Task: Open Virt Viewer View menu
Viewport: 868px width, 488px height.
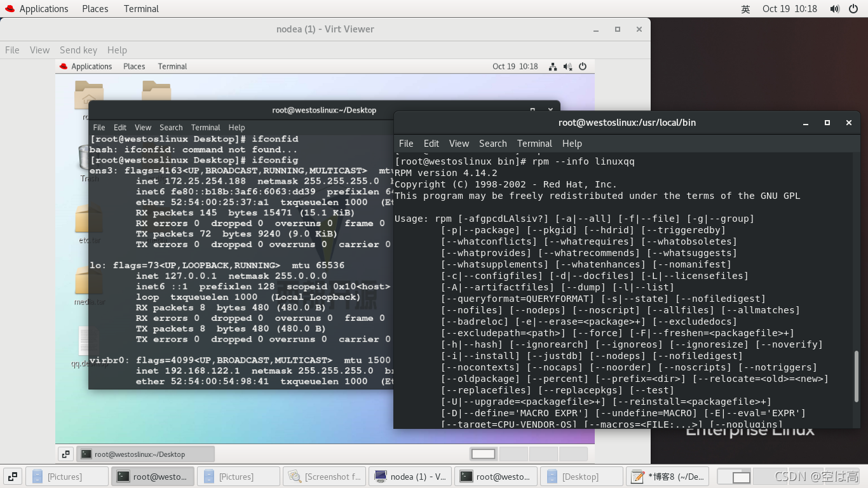Action: tap(39, 50)
